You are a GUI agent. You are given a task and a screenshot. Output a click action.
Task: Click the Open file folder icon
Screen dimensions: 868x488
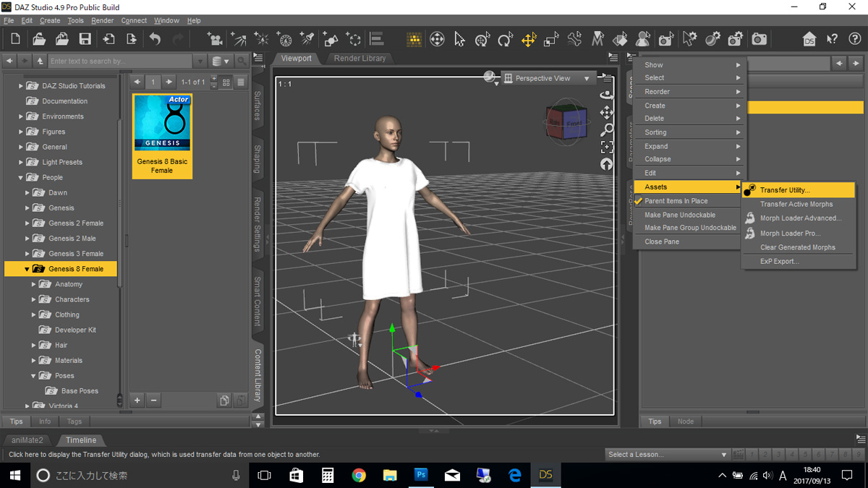[39, 39]
